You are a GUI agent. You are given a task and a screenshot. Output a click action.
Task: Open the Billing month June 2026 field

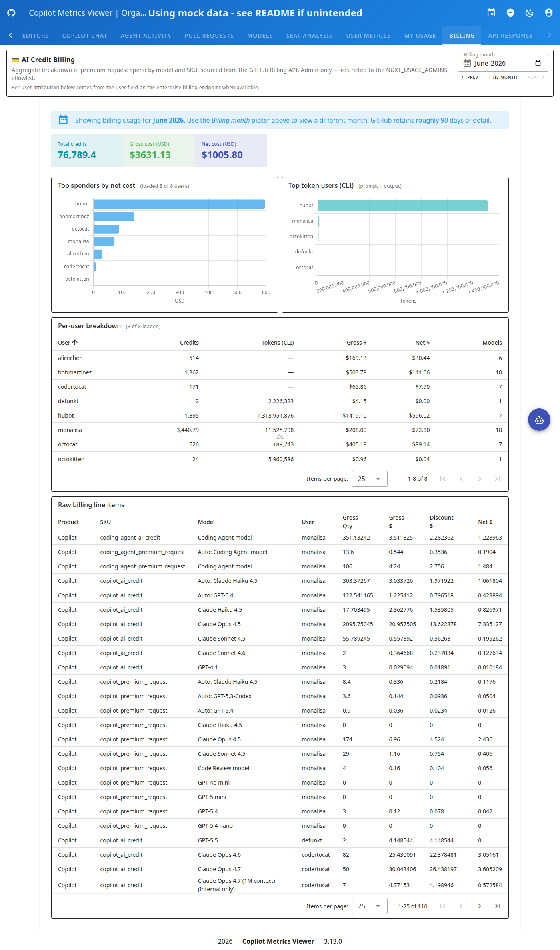[502, 63]
